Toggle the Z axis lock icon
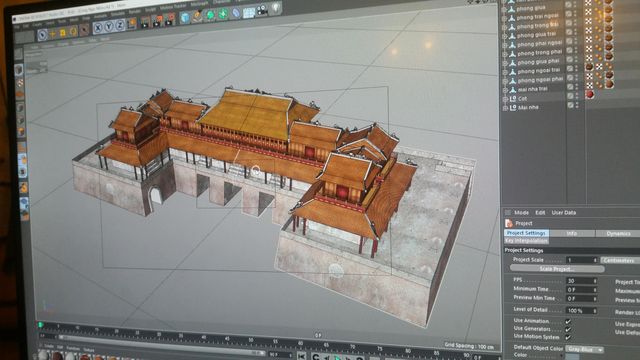 tap(120, 25)
